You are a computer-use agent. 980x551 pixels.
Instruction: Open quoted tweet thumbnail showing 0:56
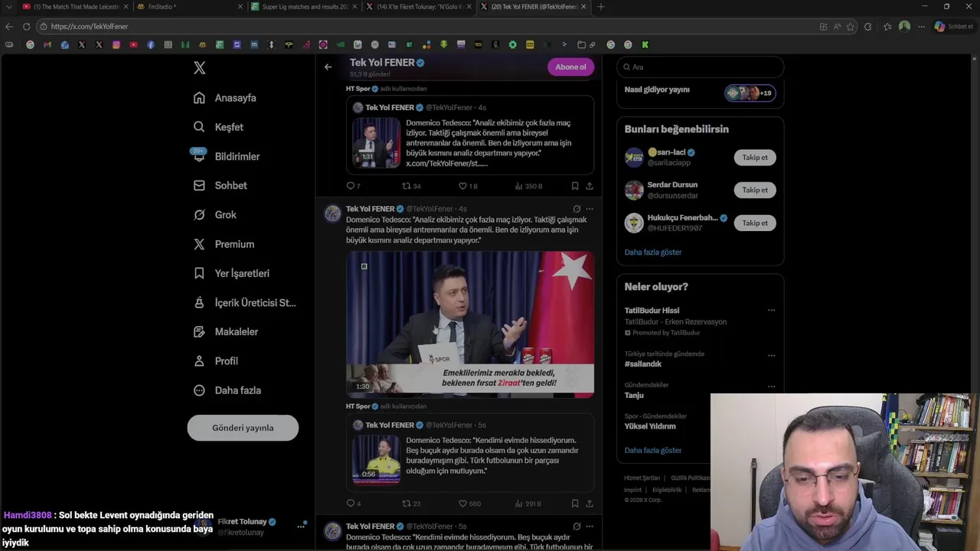tap(376, 460)
